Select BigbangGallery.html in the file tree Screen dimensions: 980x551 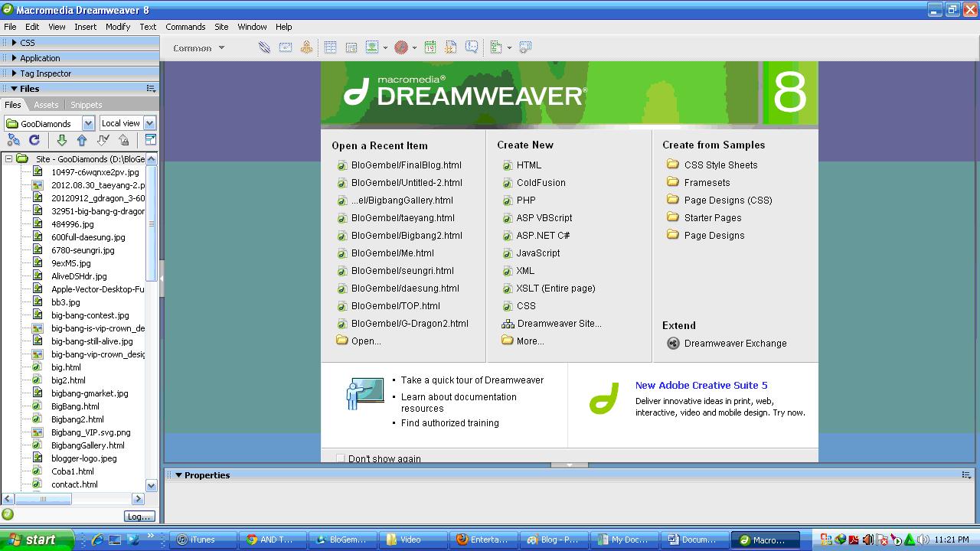[88, 445]
